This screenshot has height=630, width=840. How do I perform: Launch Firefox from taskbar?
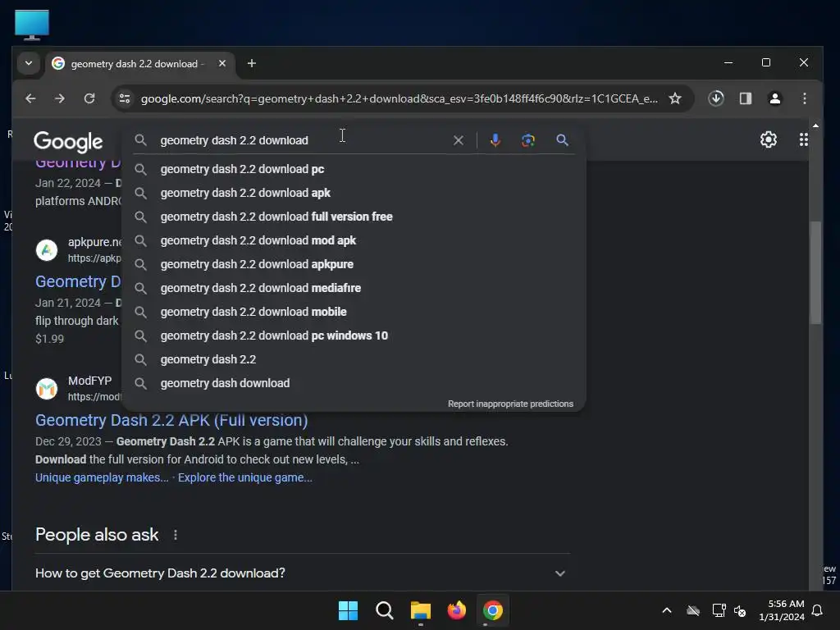tap(456, 610)
